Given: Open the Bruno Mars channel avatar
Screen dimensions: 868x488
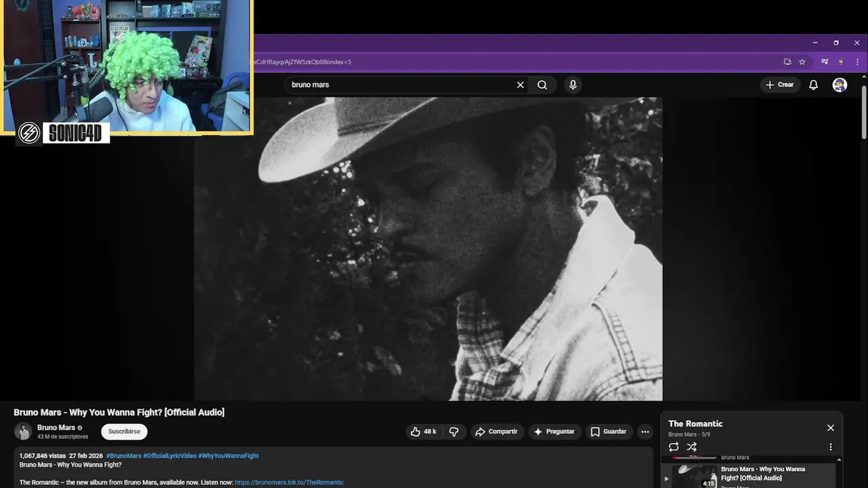Looking at the screenshot, I should (23, 432).
